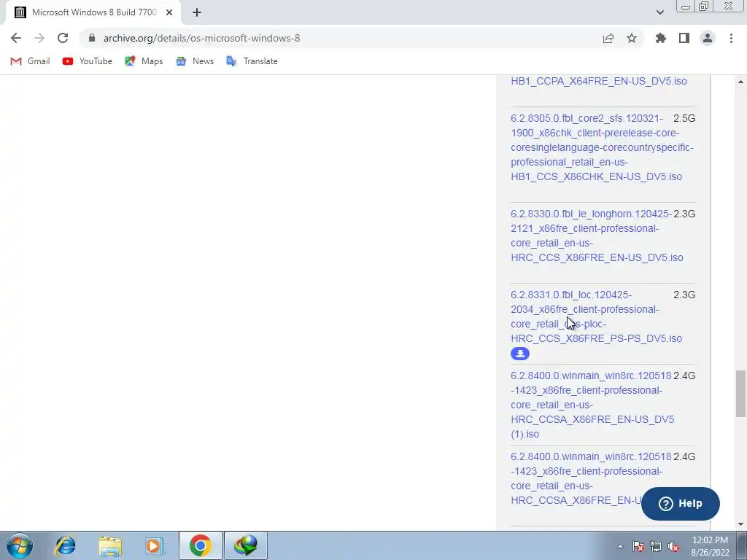Open the Translate bookmark
This screenshot has width=747, height=560.
coord(252,61)
